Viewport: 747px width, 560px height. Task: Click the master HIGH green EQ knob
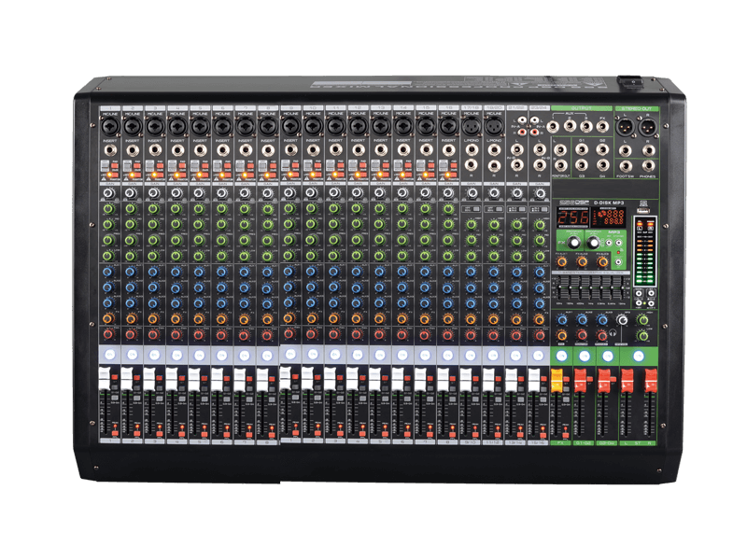643,319
